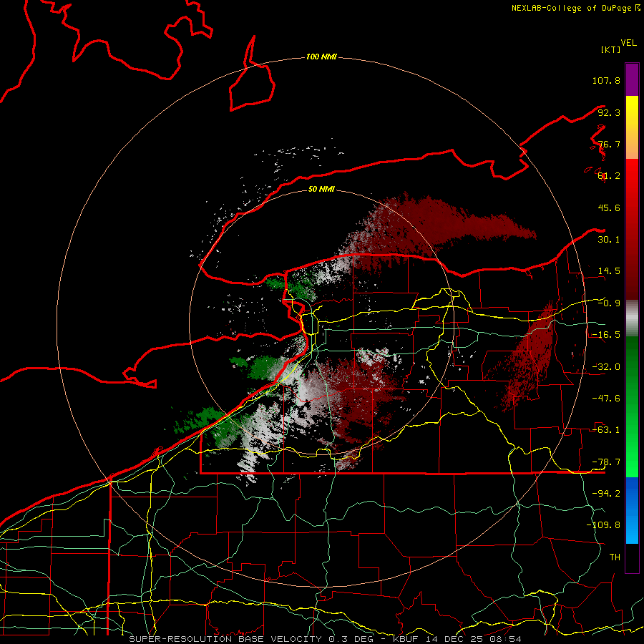644x644 pixels.
Task: Select the 76.7 legend value
Action: click(609, 144)
